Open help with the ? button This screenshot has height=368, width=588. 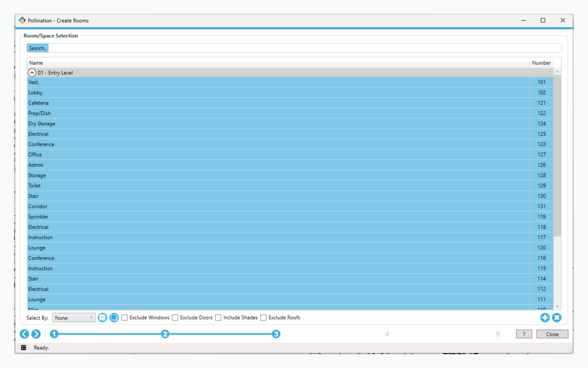coord(524,334)
